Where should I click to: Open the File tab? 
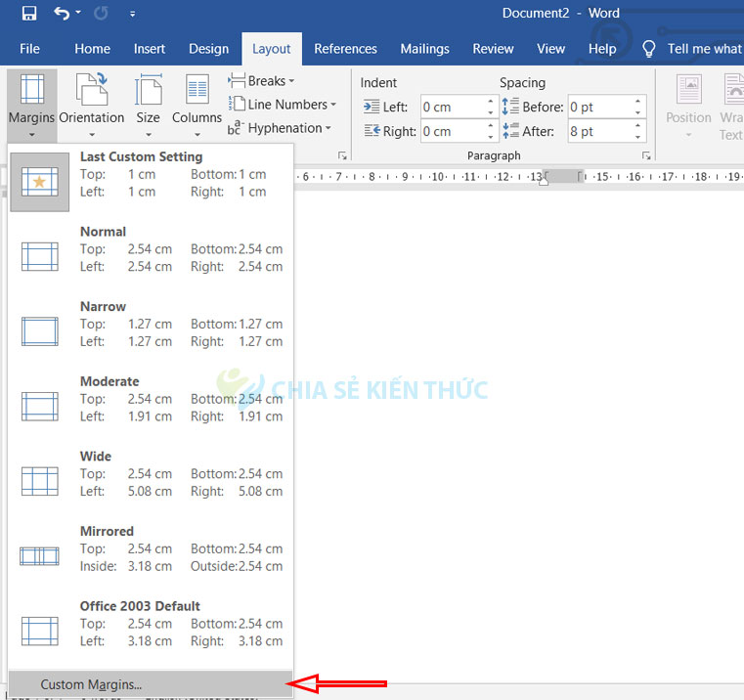(x=29, y=49)
